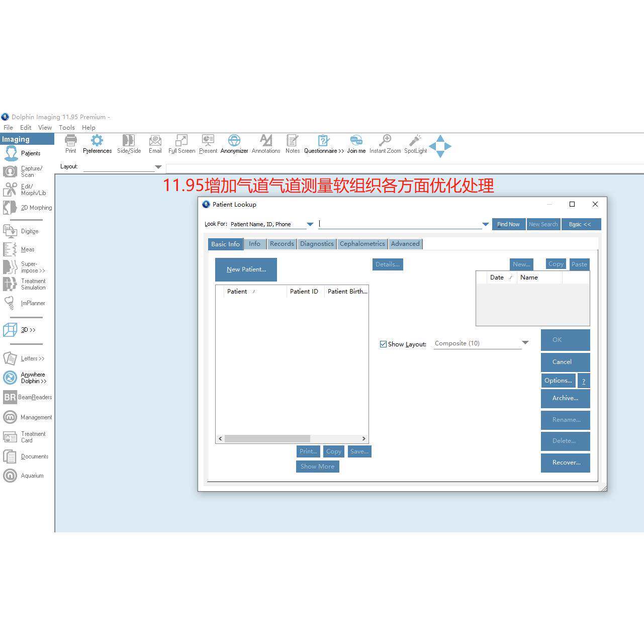The height and width of the screenshot is (644, 644).
Task: Open the BeamReaders module
Action: pyautogui.click(x=28, y=397)
